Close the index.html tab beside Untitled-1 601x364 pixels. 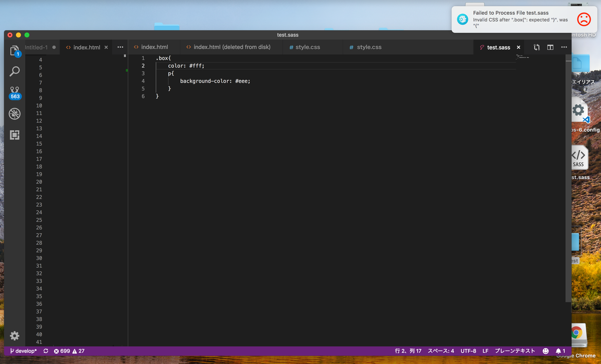[x=106, y=48]
